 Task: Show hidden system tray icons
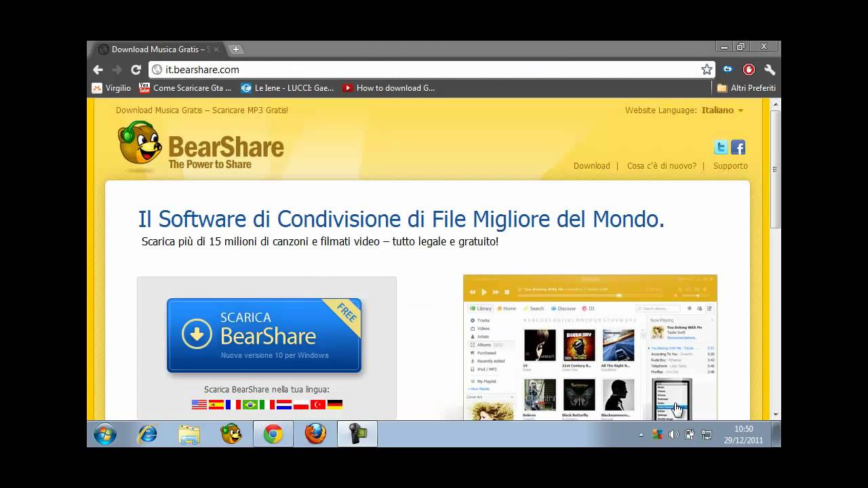click(641, 434)
